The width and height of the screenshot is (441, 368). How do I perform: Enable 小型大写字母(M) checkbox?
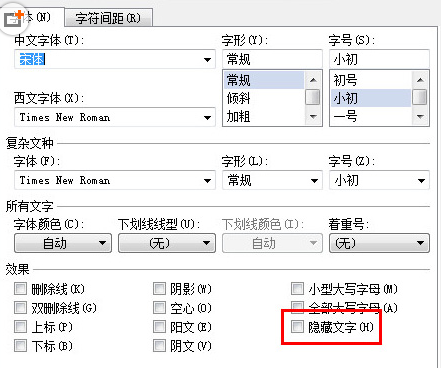[x=297, y=289]
